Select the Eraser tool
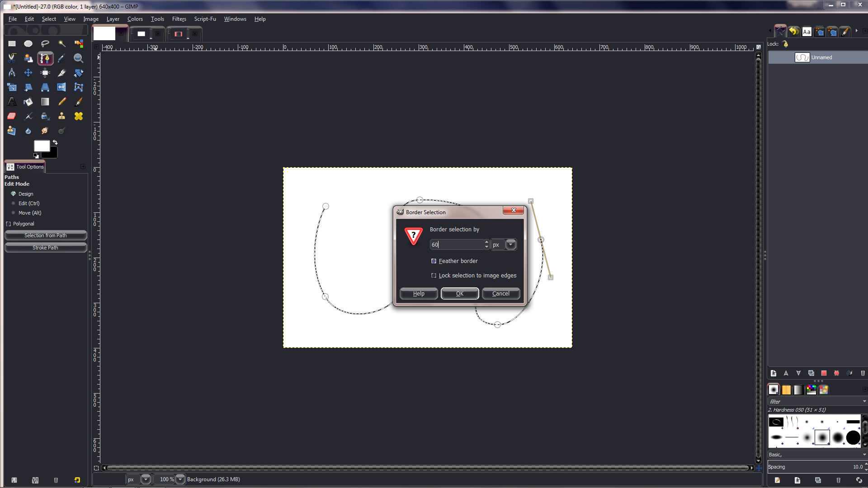 coord(12,116)
